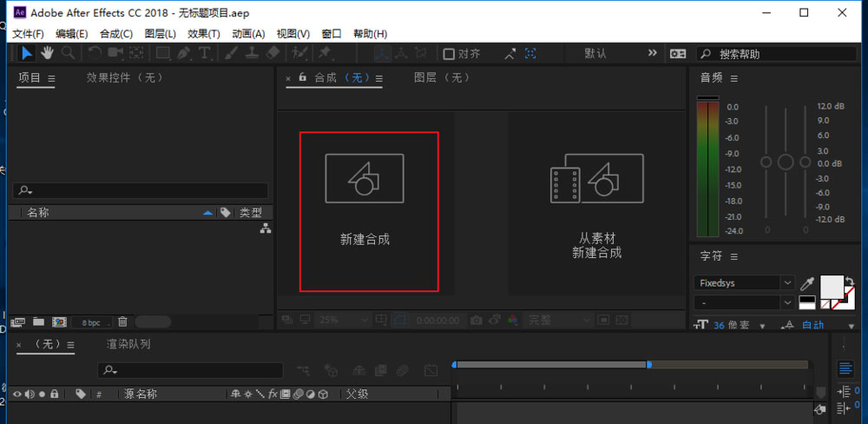Image resolution: width=868 pixels, height=424 pixels.
Task: Open the 自动 leading dropdown arrow
Action: (851, 326)
